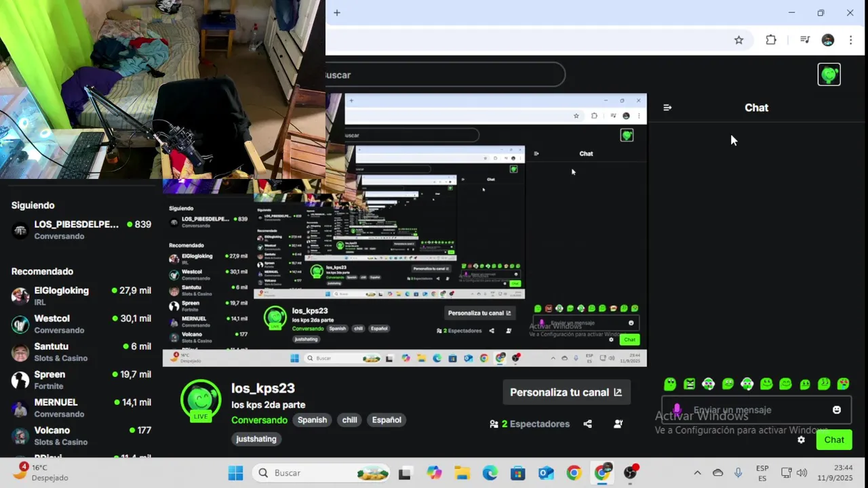
Task: Open Microsoft Store from taskbar
Action: [517, 473]
